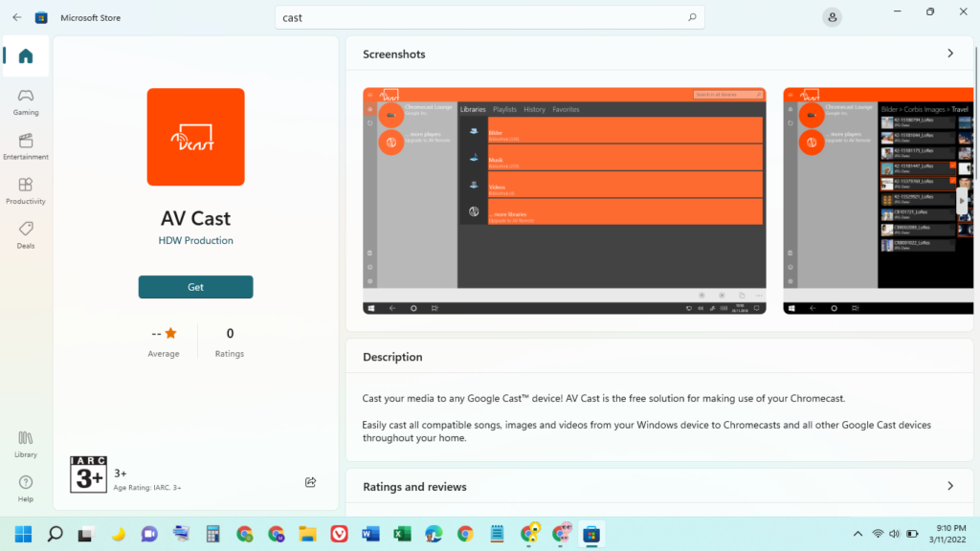
Task: Open first AV Cast screenshot thumbnail
Action: [x=565, y=201]
